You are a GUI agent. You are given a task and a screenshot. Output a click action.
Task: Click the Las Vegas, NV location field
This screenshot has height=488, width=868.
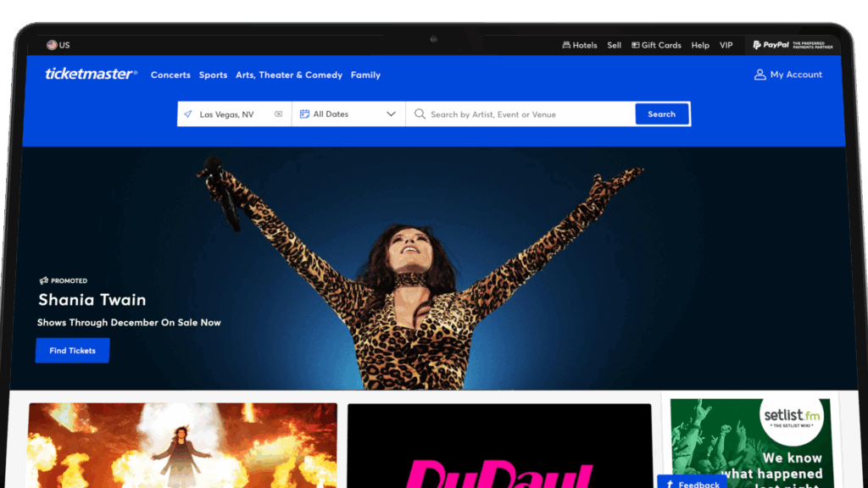234,114
